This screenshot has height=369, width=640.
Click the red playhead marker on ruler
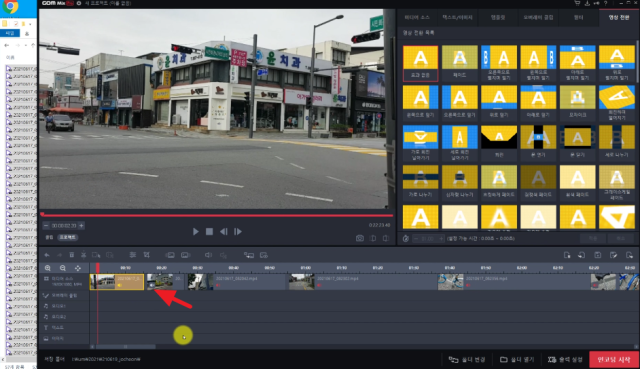(x=98, y=268)
